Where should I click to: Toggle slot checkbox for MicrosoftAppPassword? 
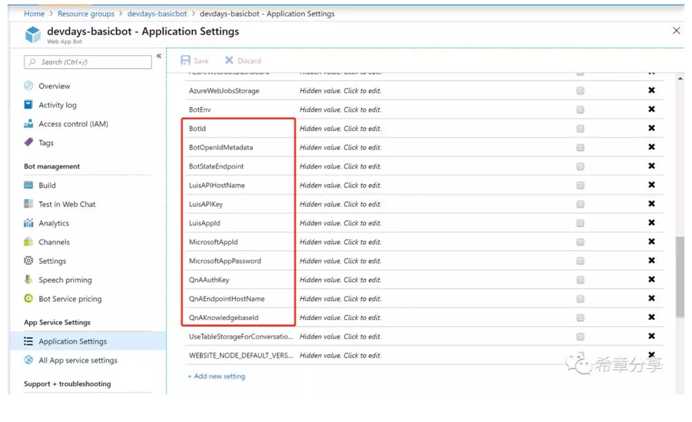[x=580, y=261]
